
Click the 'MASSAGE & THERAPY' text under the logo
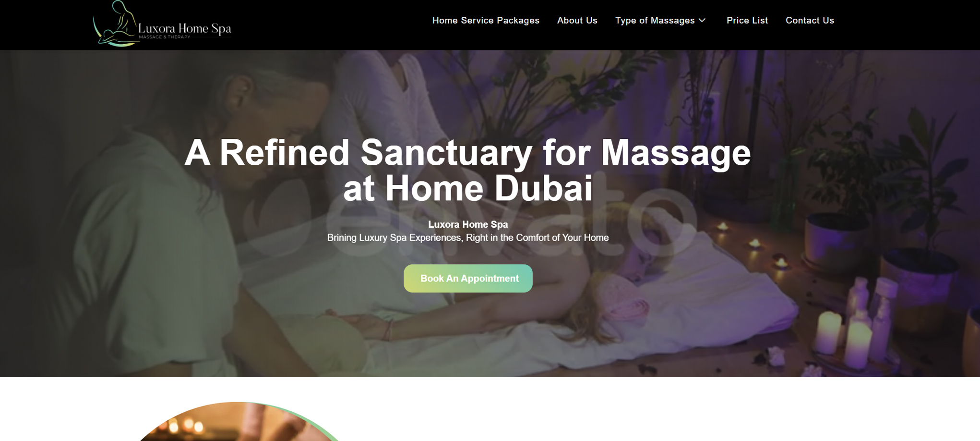point(165,37)
